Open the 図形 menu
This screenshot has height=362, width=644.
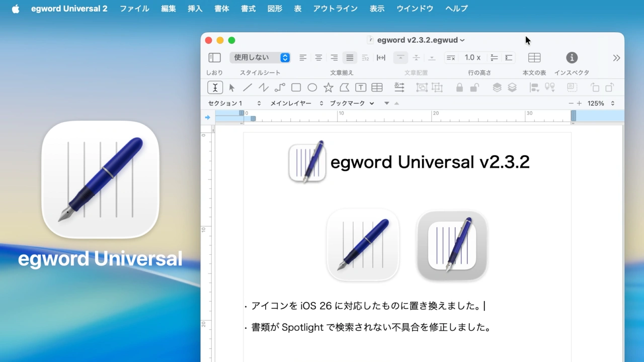click(275, 9)
